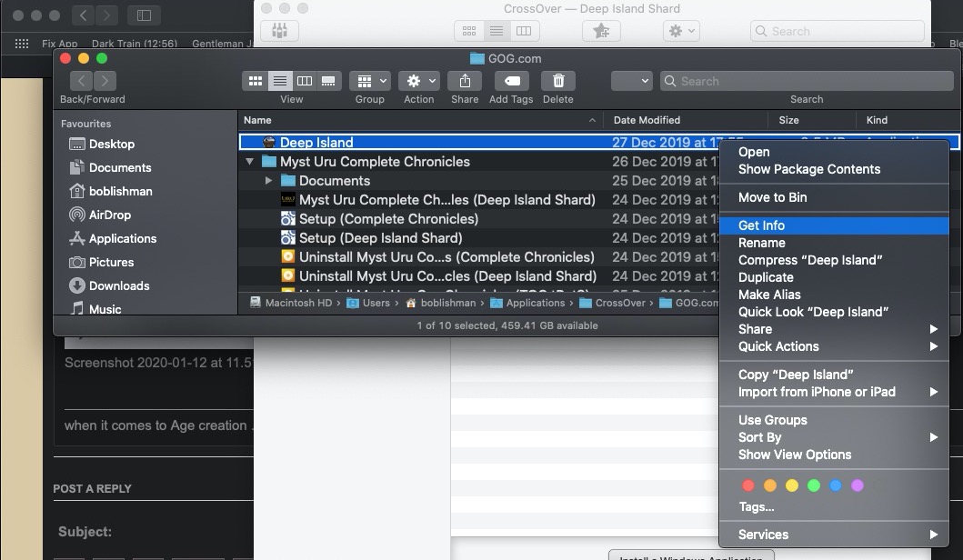Choose Duplicate from context menu
Image resolution: width=963 pixels, height=560 pixels.
pos(834,277)
